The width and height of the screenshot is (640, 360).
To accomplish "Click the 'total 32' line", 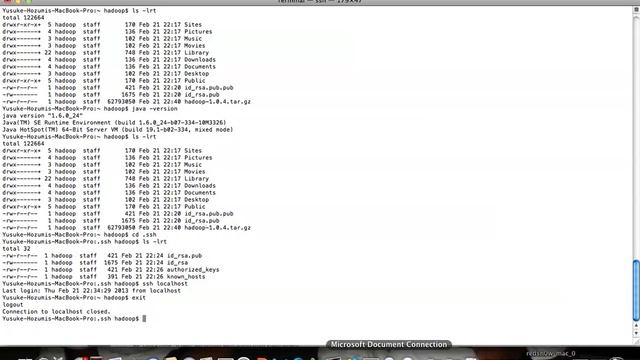I will (x=16, y=249).
